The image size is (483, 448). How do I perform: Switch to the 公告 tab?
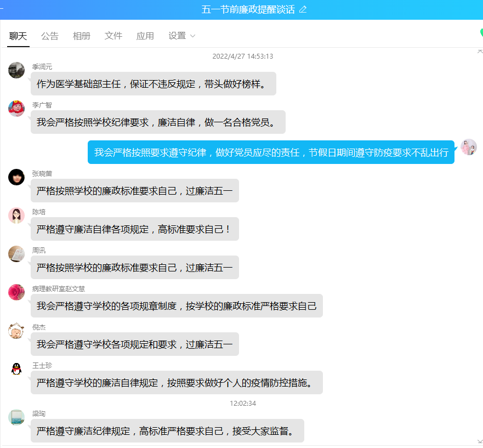tap(49, 36)
